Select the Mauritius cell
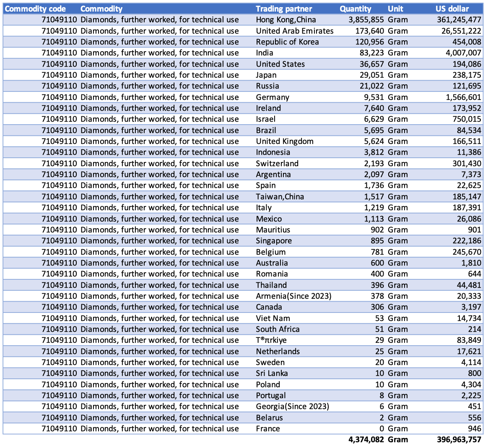The width and height of the screenshot is (488, 448). click(x=273, y=230)
